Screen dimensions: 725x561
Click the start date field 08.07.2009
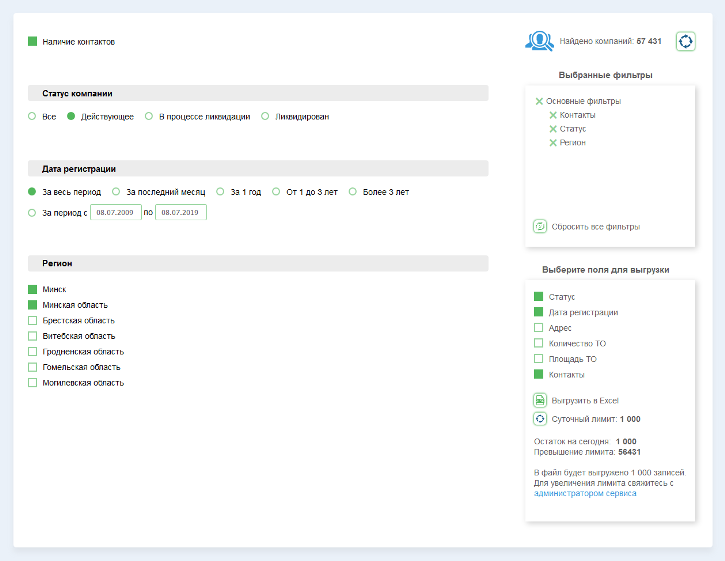[116, 213]
